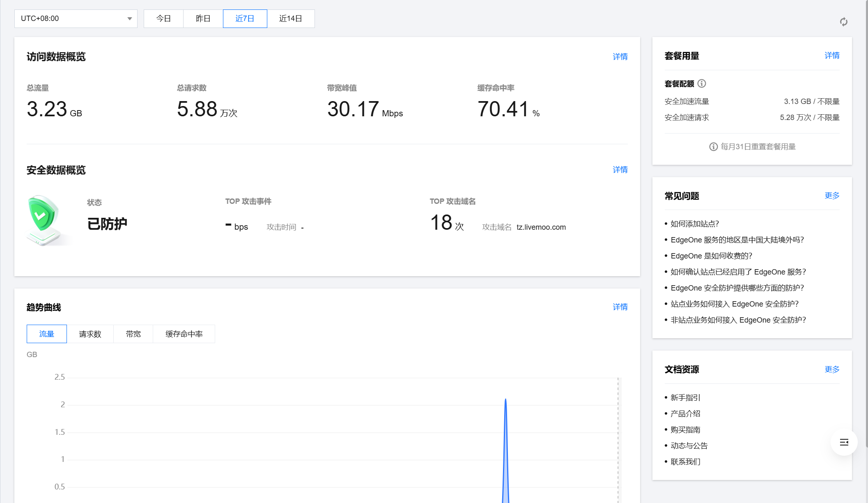This screenshot has width=868, height=503.
Task: Select the 近14日 time range
Action: point(291,18)
